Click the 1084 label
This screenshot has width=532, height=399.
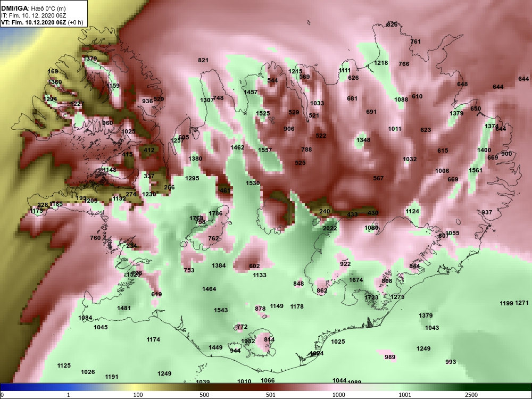tap(85, 318)
